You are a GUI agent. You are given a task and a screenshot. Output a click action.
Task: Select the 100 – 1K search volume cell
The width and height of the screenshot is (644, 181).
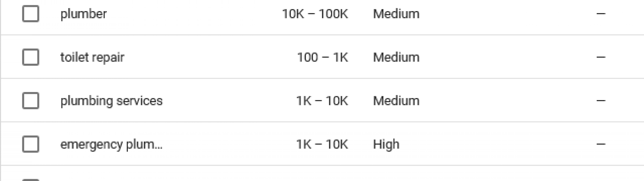tap(323, 57)
